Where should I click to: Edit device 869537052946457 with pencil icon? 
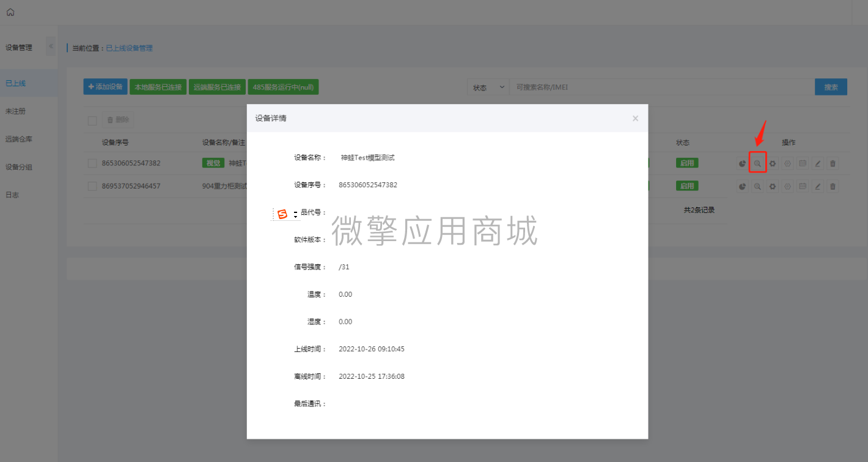pyautogui.click(x=818, y=186)
